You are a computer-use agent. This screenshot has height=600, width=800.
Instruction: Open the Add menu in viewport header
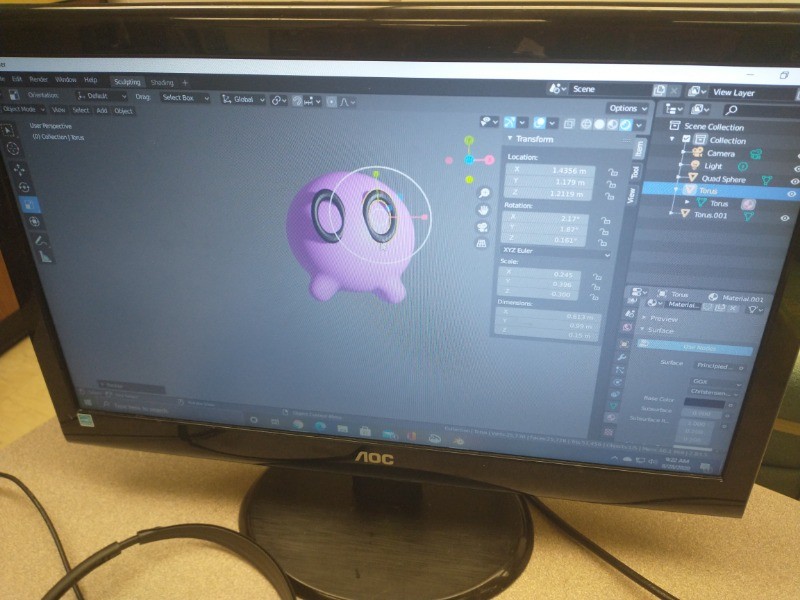click(x=102, y=110)
